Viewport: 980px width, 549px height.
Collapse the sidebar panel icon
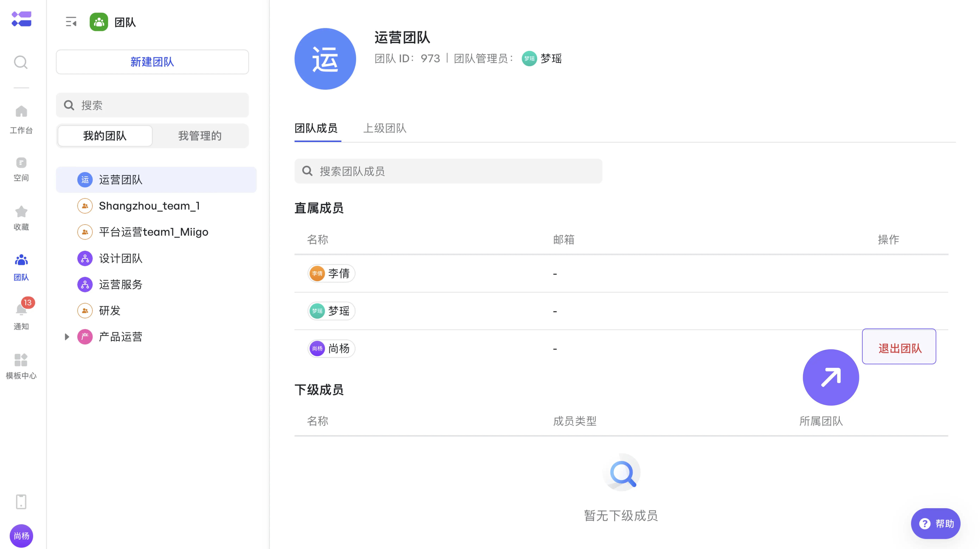[x=71, y=22]
